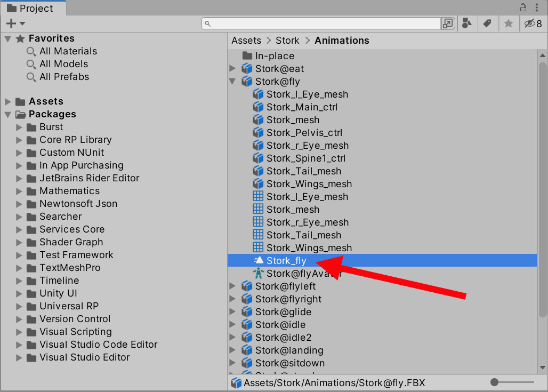
Task: Expand the Stork@glide asset
Action: click(232, 311)
